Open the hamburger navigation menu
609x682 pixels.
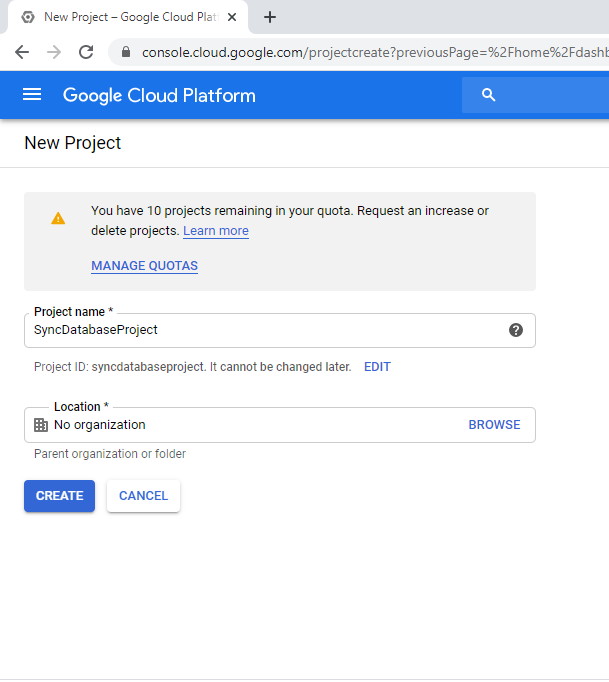coord(32,95)
